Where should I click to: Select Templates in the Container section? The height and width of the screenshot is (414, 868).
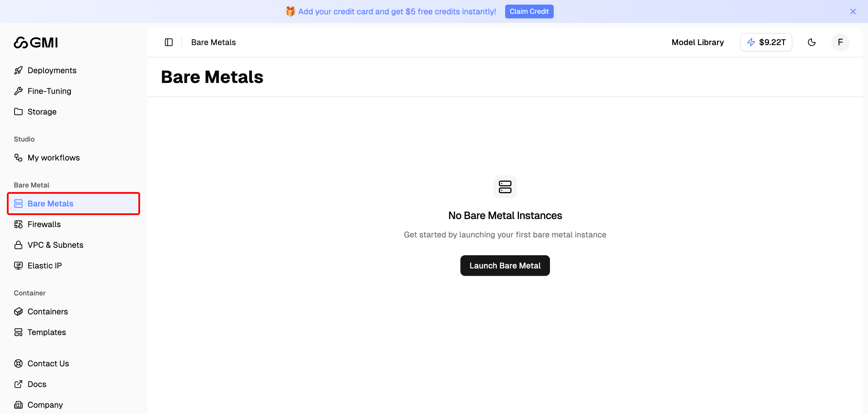tap(47, 332)
